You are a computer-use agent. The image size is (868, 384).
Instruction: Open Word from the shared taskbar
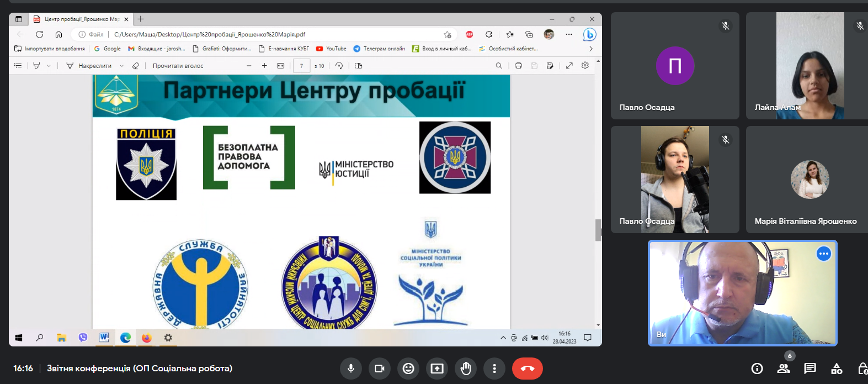[104, 338]
